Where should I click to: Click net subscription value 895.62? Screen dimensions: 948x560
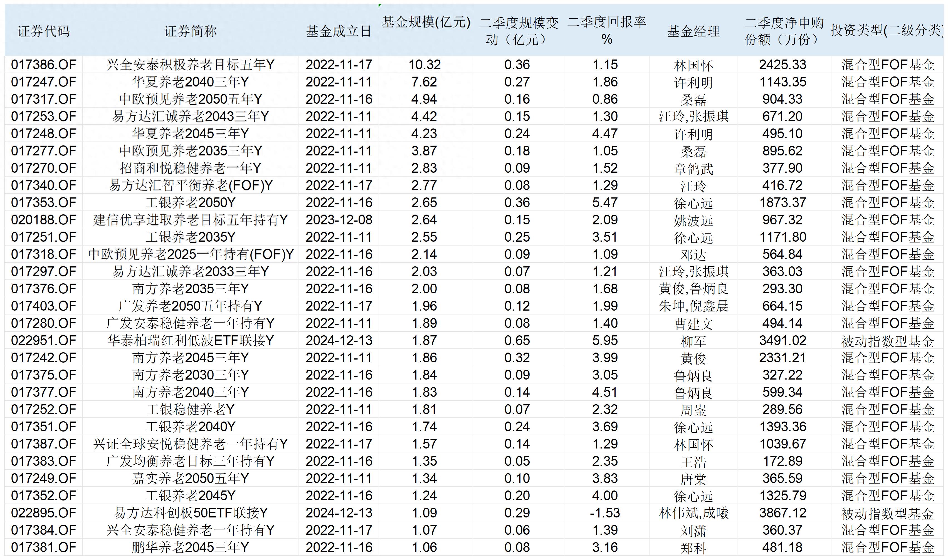pyautogui.click(x=783, y=151)
